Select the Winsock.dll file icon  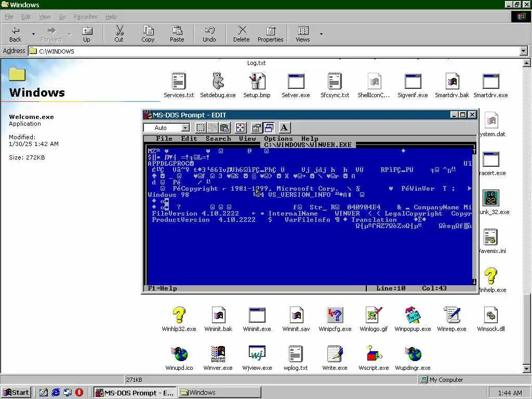pyautogui.click(x=490, y=315)
